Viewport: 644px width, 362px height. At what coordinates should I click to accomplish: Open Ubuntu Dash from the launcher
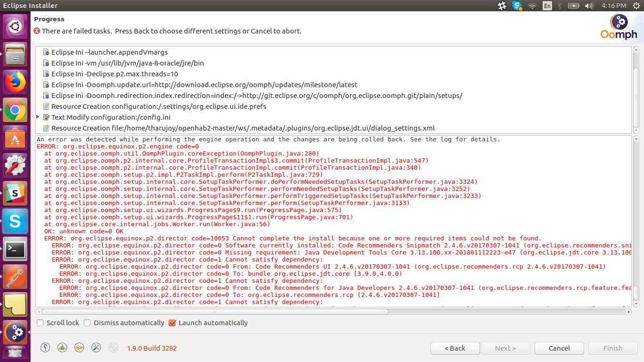click(15, 27)
